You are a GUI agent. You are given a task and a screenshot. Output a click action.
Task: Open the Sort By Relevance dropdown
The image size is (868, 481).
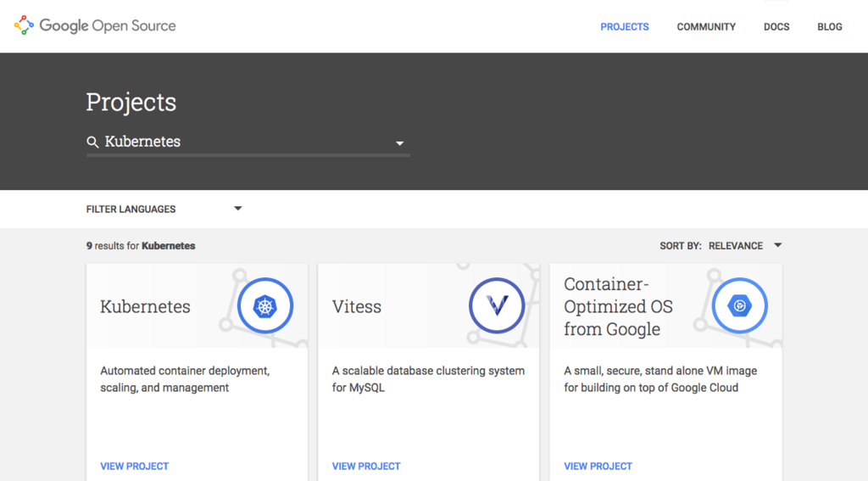tap(745, 245)
